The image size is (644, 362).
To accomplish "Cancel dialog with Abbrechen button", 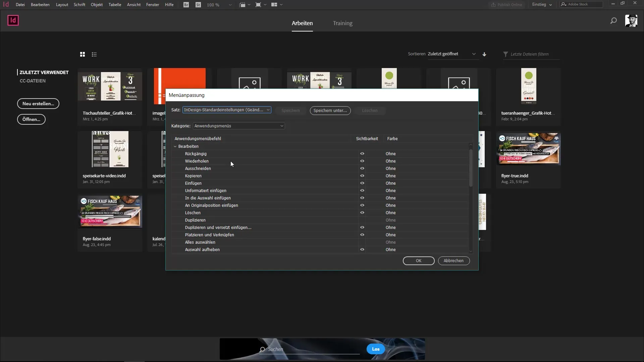I will point(453,261).
